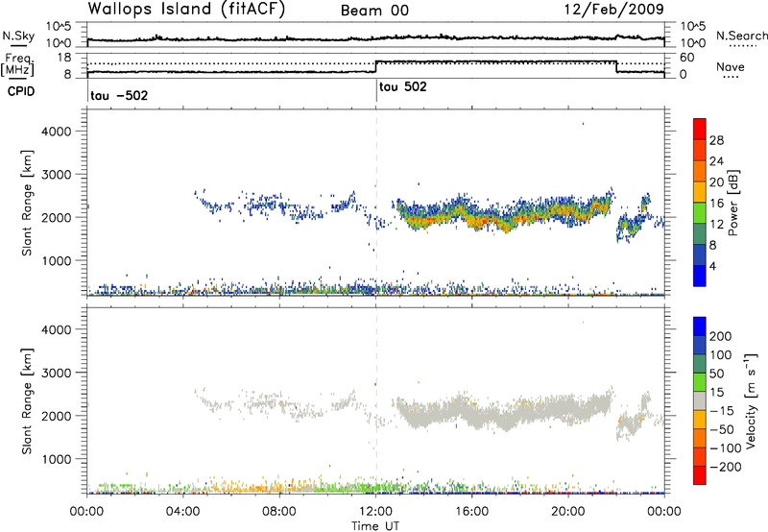This screenshot has width=768, height=532.
Task: Click the "Power [dB]" colorbar title
Action: [732, 203]
